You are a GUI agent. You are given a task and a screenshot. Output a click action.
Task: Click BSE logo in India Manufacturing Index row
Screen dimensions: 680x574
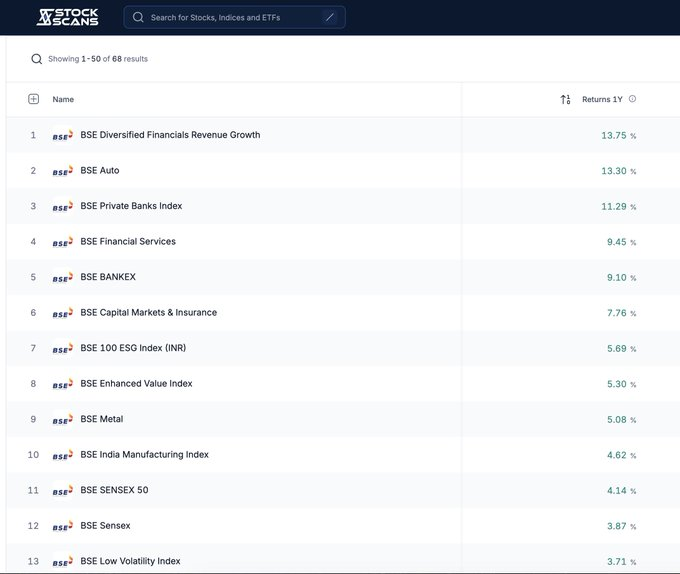(x=62, y=455)
